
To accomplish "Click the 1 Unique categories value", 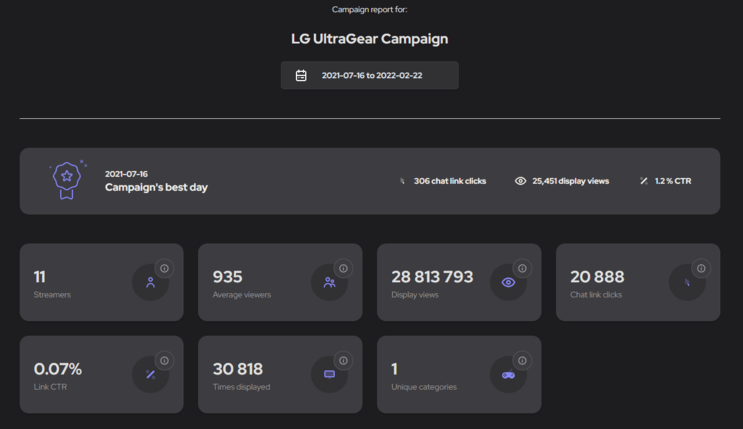I will pos(395,369).
